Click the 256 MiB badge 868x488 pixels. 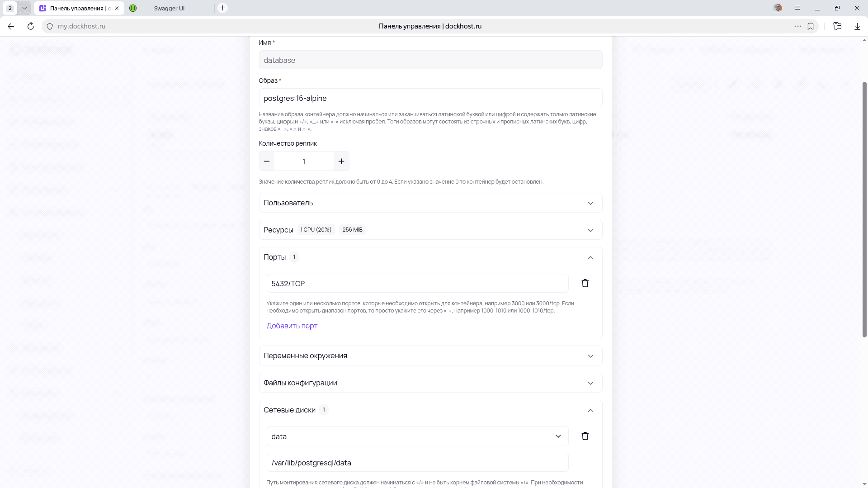352,230
